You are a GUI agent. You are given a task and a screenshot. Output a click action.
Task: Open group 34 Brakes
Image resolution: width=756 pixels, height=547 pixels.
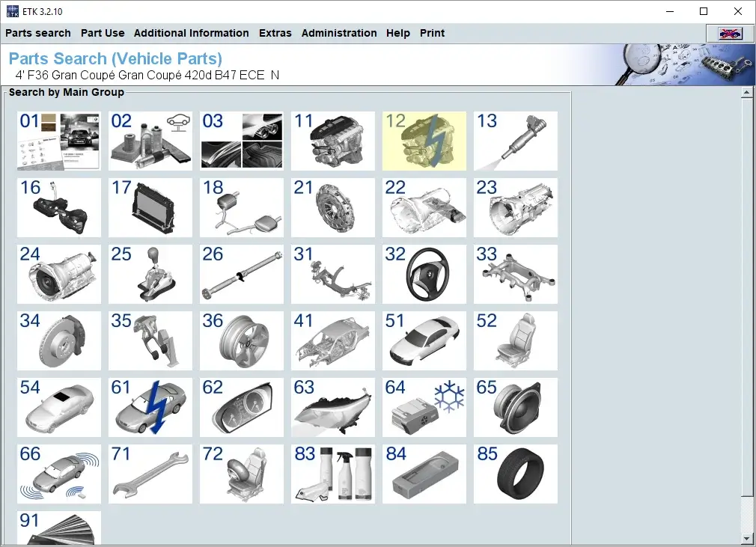pyautogui.click(x=58, y=340)
